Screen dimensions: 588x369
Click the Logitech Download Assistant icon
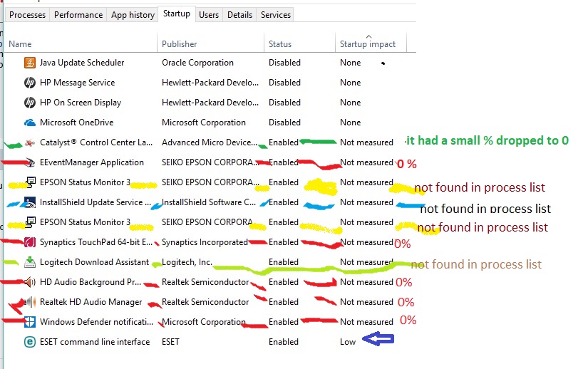[30, 262]
